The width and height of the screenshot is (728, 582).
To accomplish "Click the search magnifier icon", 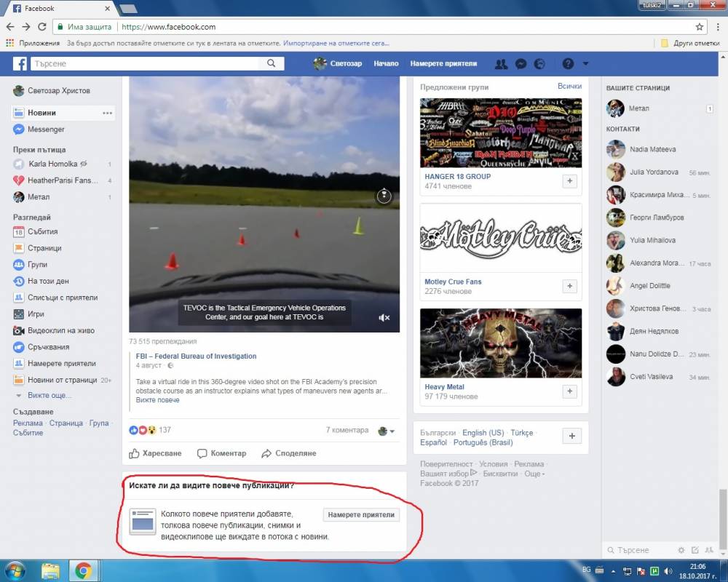I will click(x=271, y=63).
